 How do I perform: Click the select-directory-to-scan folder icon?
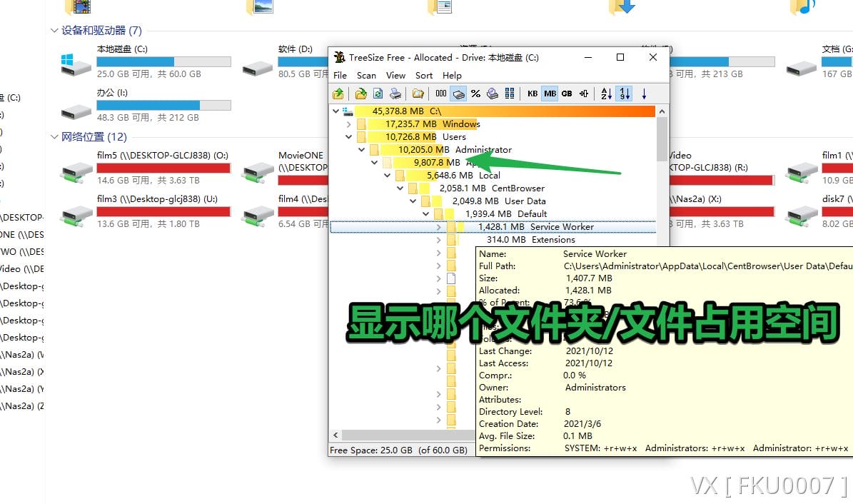(x=360, y=94)
